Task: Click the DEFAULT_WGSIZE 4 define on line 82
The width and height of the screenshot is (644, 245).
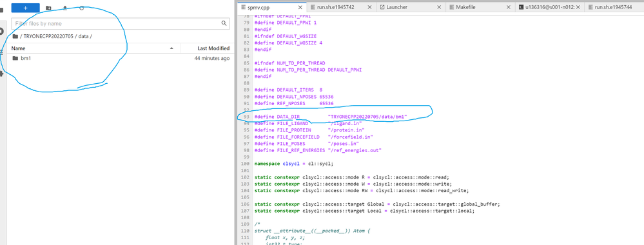Action: (x=288, y=43)
